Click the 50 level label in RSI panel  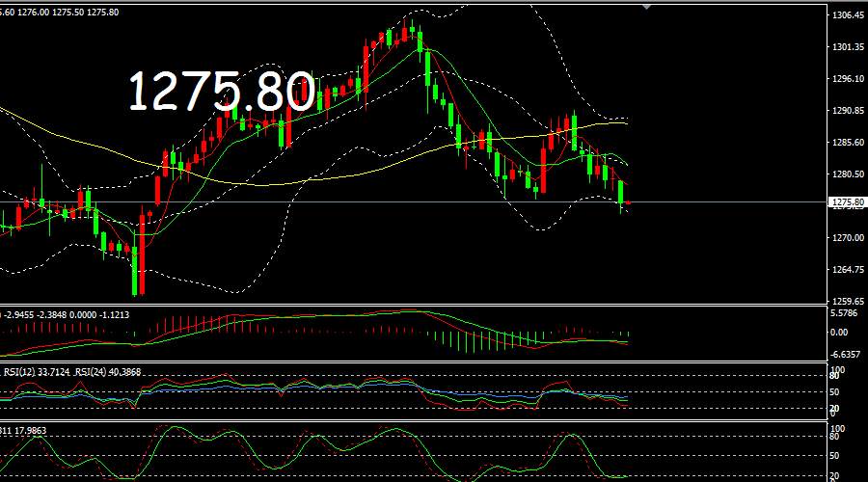pos(835,391)
